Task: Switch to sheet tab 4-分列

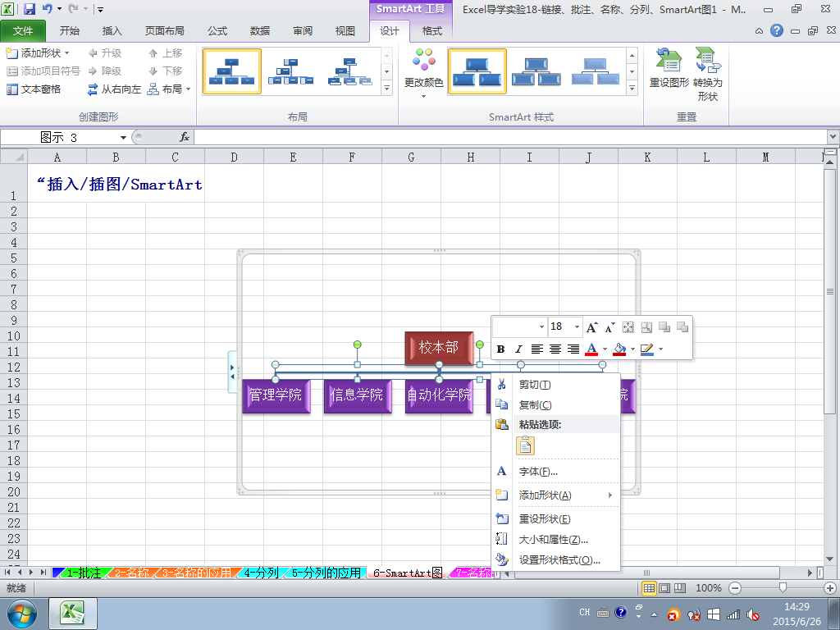Action: point(261,573)
